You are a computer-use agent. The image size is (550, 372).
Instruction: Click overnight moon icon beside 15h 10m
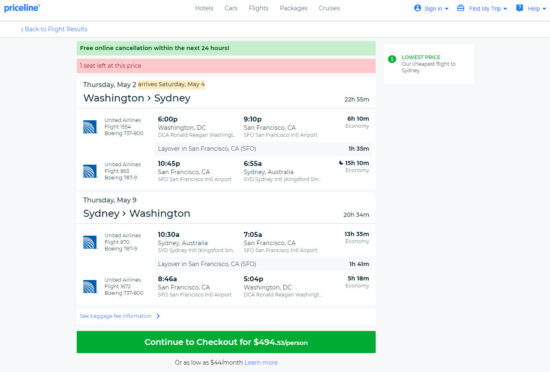341,163
